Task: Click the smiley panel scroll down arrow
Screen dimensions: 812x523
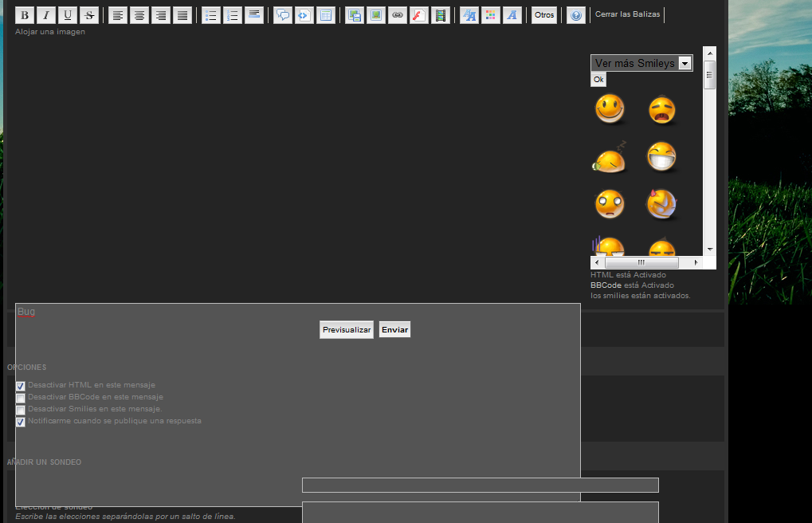Action: 709,250
